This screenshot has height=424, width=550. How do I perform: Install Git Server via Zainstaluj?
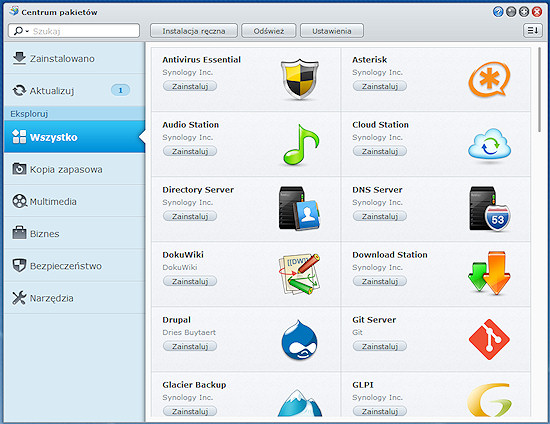coord(380,346)
